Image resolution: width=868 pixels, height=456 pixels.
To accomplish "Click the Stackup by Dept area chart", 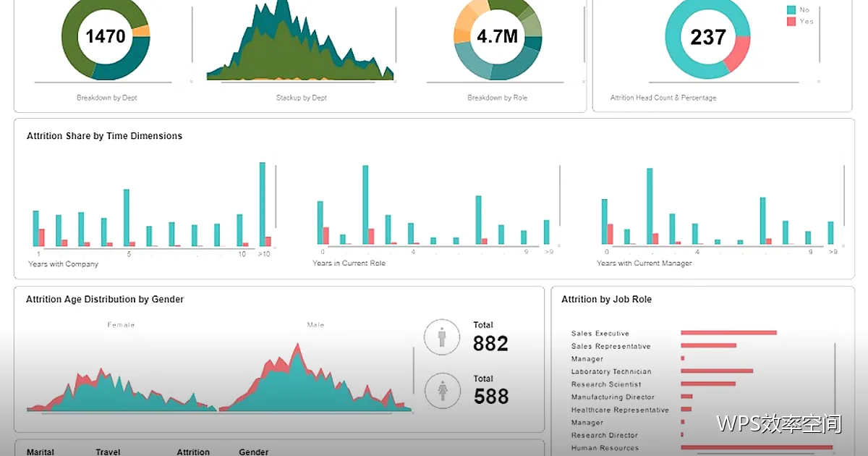I will 300,40.
